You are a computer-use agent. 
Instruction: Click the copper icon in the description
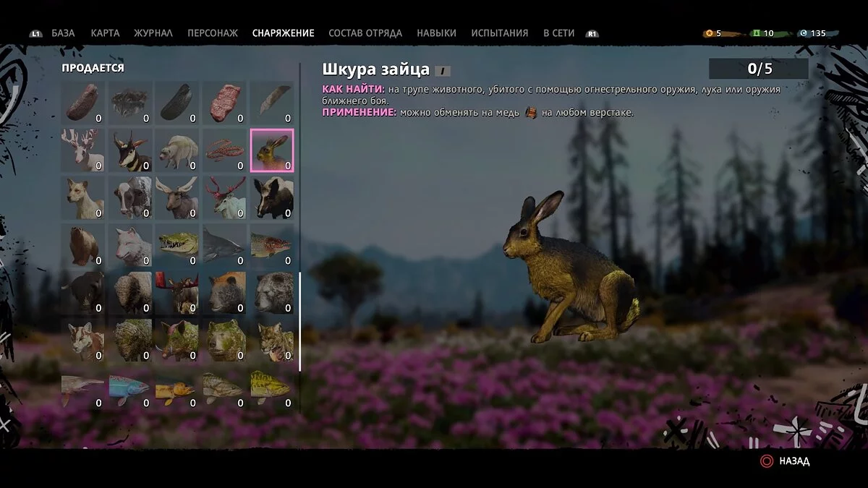click(x=532, y=112)
